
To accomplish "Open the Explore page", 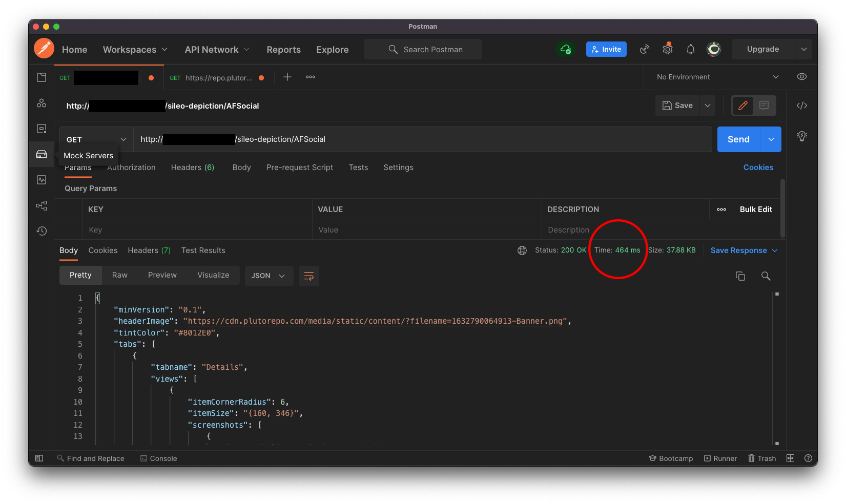I will pyautogui.click(x=333, y=50).
